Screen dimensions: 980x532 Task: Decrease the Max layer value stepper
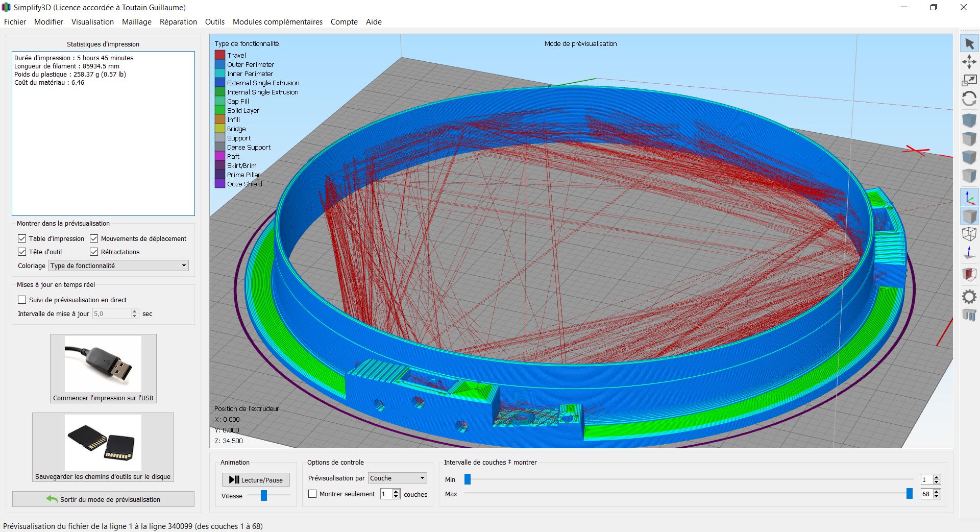(x=936, y=496)
